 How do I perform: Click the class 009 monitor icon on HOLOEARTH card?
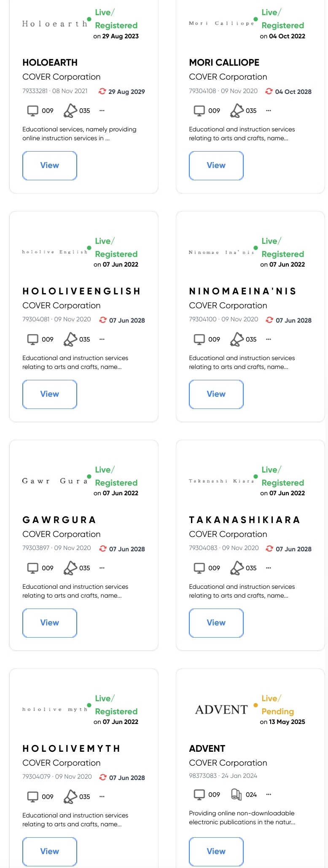pyautogui.click(x=32, y=111)
